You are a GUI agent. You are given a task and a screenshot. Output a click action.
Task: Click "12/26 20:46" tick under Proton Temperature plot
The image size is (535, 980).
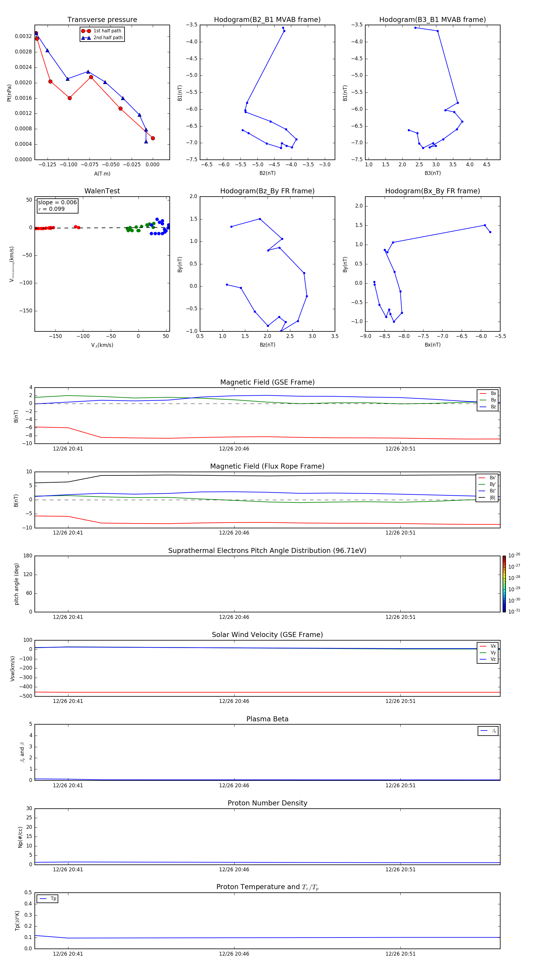234,954
